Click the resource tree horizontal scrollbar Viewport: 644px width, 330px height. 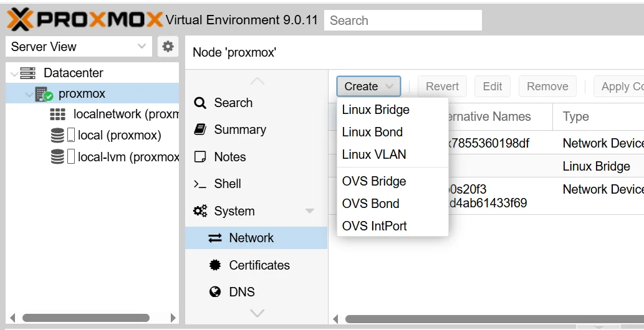click(x=86, y=318)
